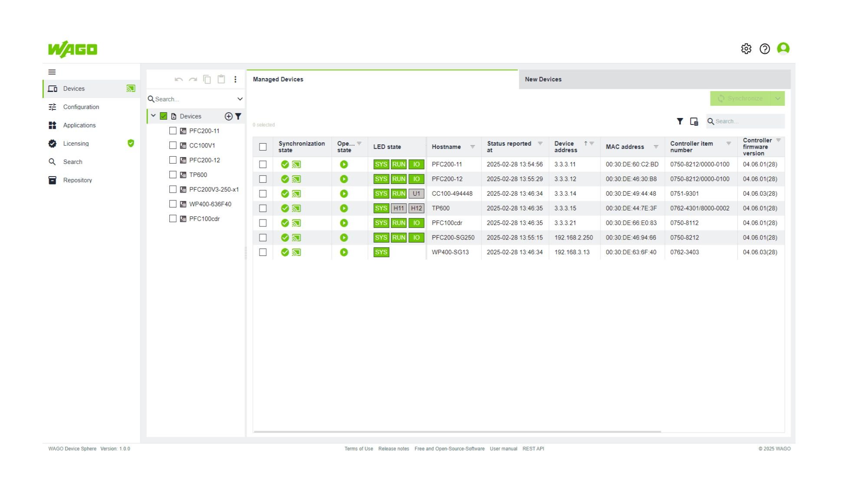Open the user account avatar

(x=783, y=48)
